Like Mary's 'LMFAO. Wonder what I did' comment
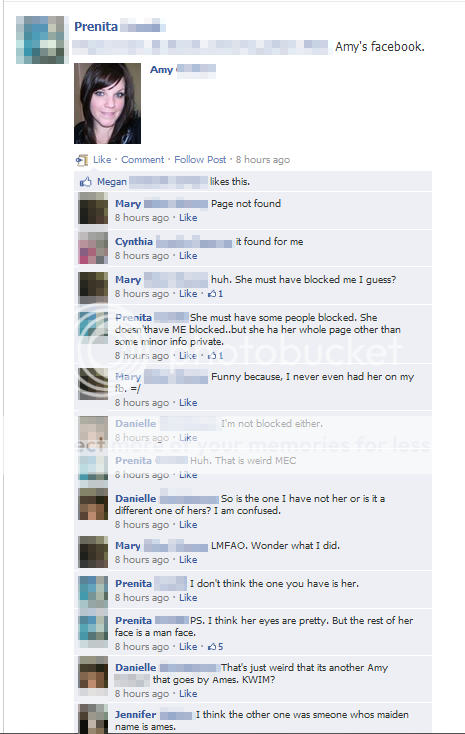Screen dimensions: 465x734 (188, 559)
